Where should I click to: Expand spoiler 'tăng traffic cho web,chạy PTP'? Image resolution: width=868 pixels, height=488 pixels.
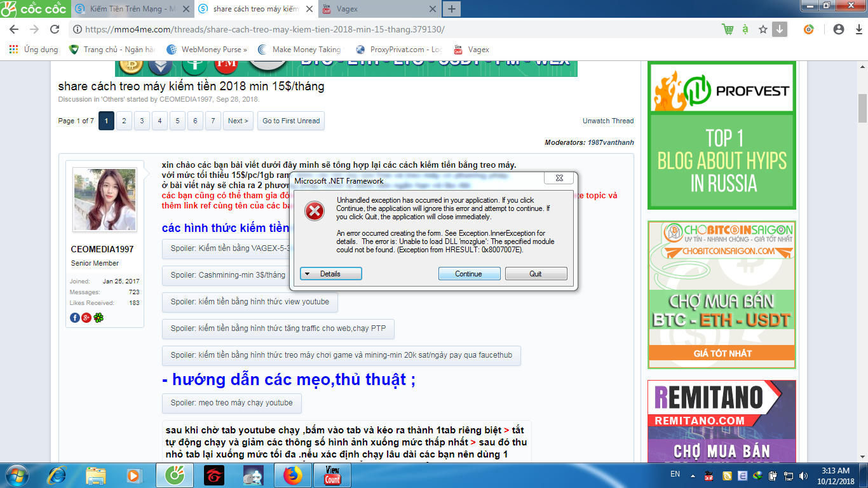coord(278,329)
